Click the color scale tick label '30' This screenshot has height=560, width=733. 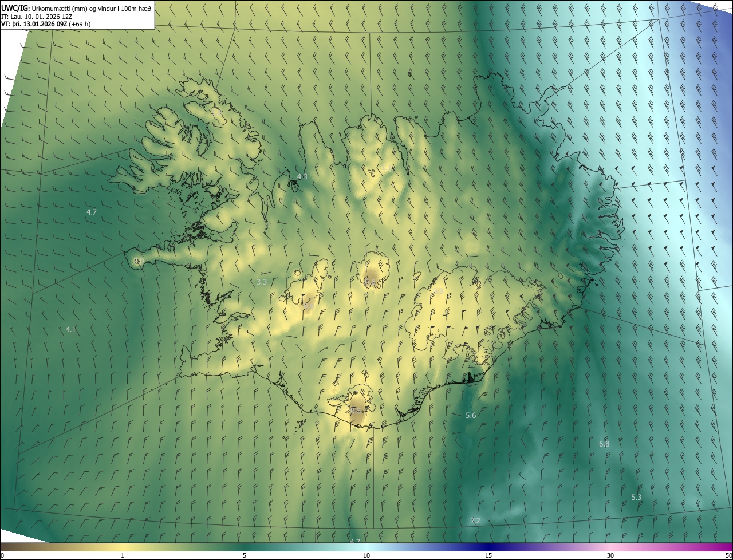point(610,555)
